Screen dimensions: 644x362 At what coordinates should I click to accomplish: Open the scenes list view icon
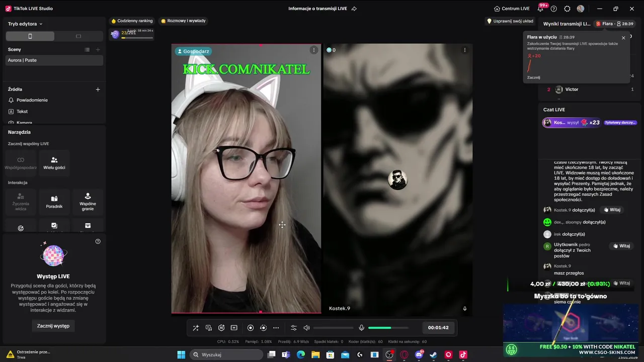point(87,49)
